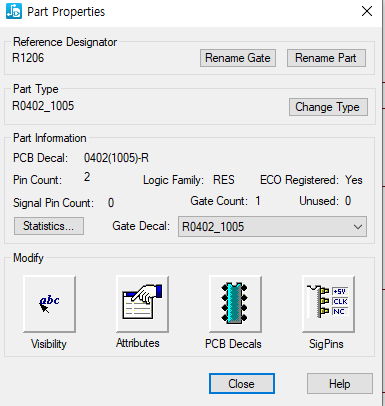Open Help for Part Properties

coord(340,384)
